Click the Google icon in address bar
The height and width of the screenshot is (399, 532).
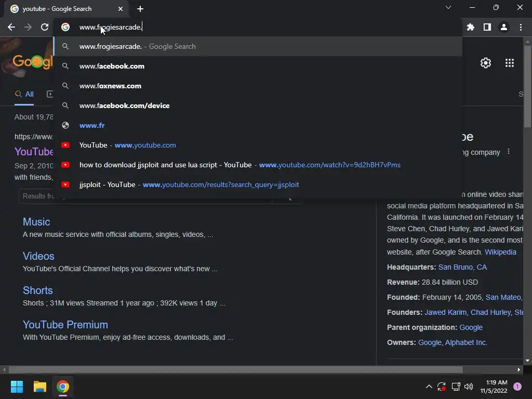tap(65, 27)
